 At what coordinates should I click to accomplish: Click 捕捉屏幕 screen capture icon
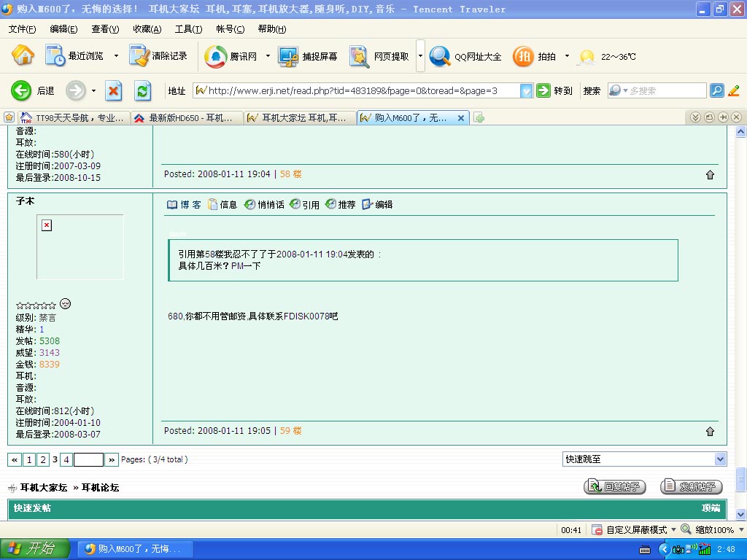coord(288,57)
